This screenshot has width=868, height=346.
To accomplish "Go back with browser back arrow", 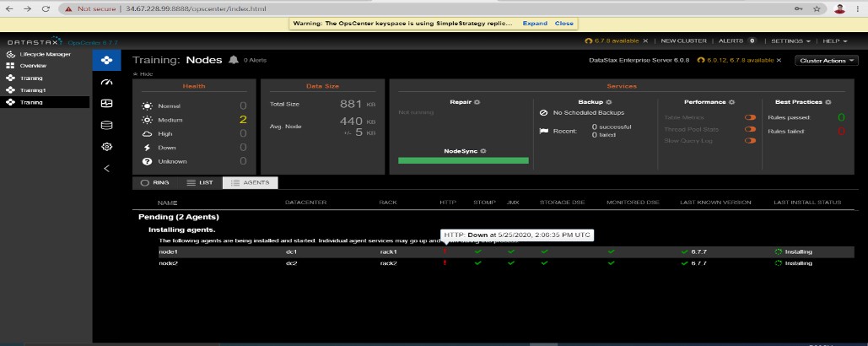I will pyautogui.click(x=9, y=8).
